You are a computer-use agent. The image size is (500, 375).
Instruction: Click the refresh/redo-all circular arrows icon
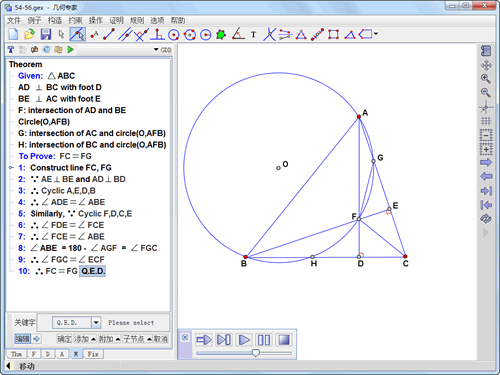point(486,219)
